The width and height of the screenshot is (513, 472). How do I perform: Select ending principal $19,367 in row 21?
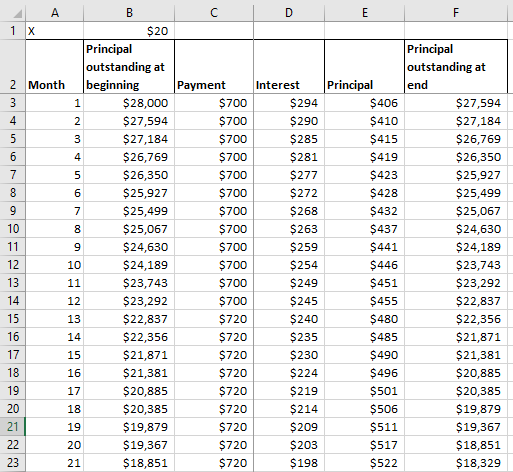coord(456,427)
